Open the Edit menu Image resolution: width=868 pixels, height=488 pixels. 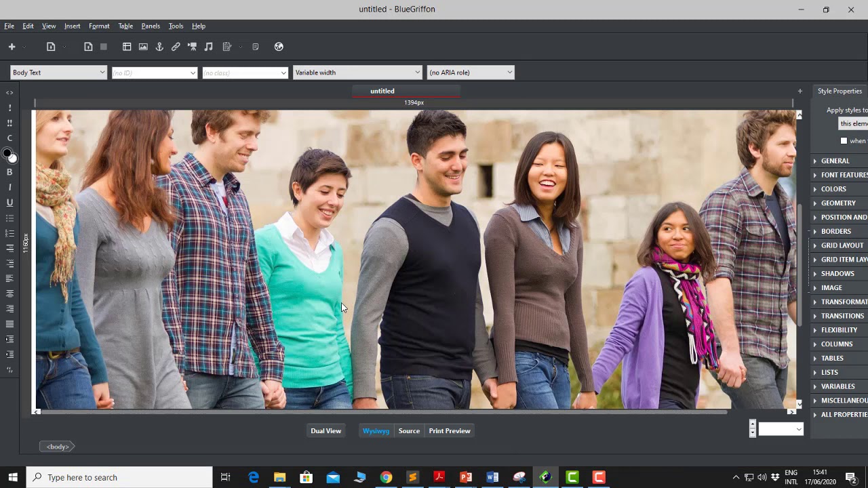click(x=28, y=26)
